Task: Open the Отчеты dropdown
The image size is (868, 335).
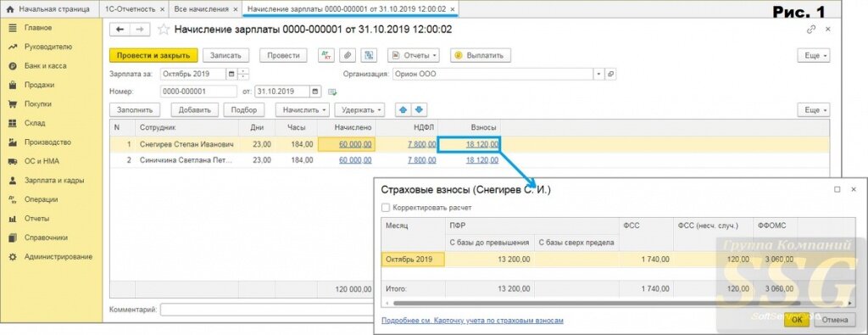Action: (415, 55)
